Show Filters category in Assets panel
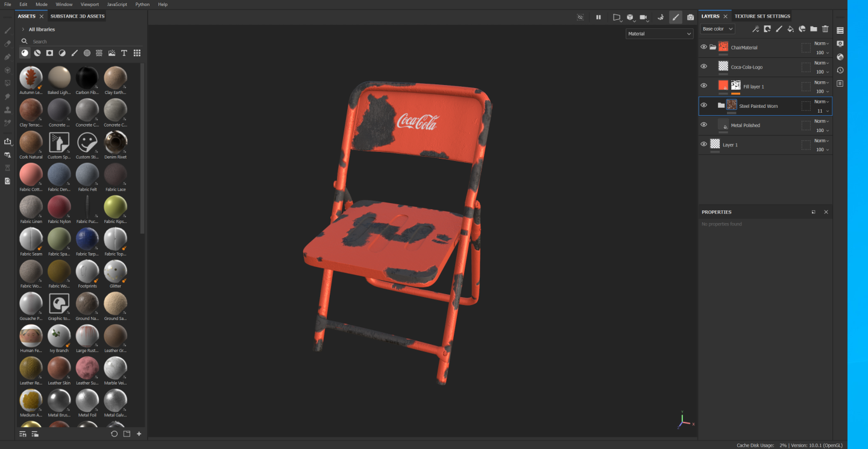Viewport: 868px width, 449px height. [62, 53]
